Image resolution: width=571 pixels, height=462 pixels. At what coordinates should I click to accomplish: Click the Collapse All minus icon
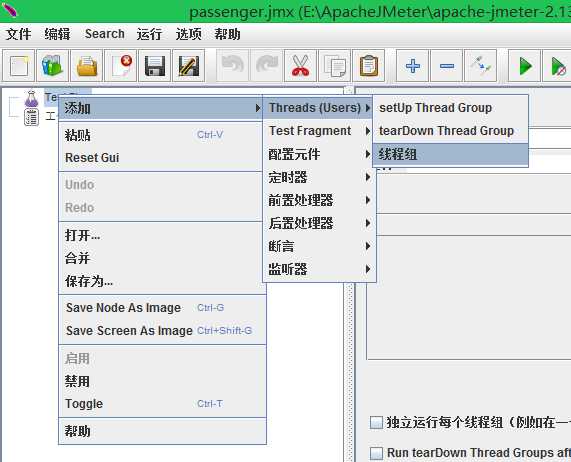(x=446, y=66)
